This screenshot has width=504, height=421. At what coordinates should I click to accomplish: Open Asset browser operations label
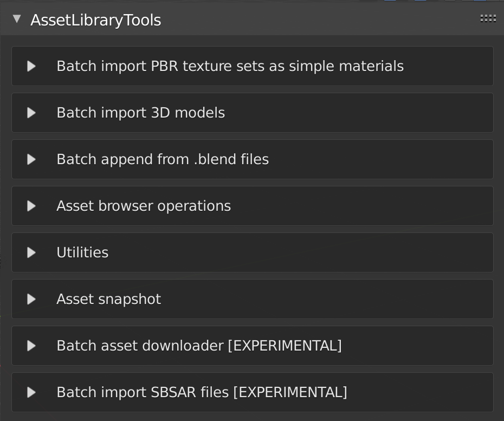(x=144, y=206)
